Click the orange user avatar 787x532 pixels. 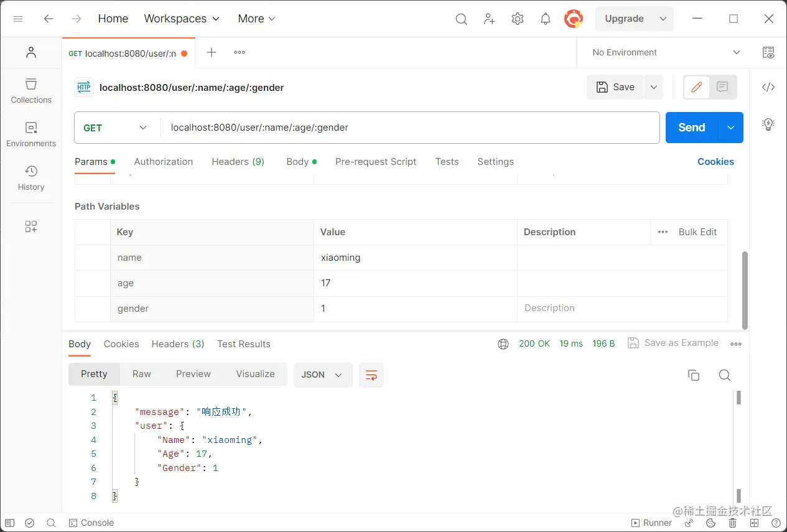[574, 19]
